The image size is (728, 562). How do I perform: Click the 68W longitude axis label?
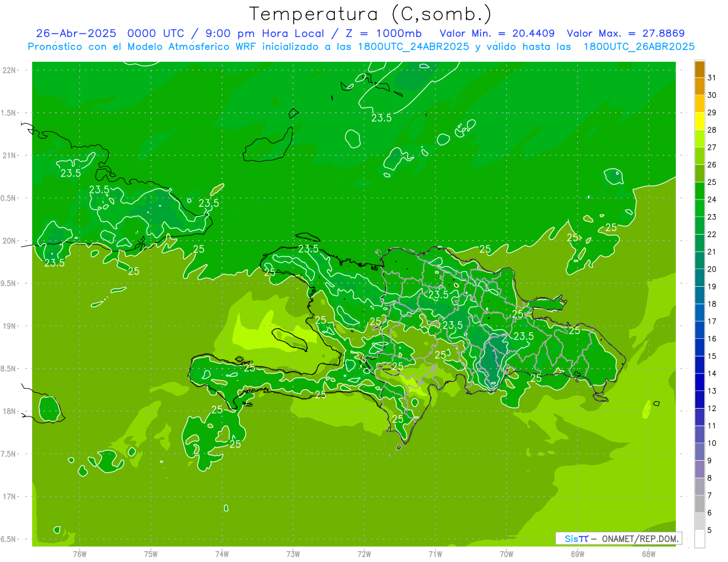[649, 554]
